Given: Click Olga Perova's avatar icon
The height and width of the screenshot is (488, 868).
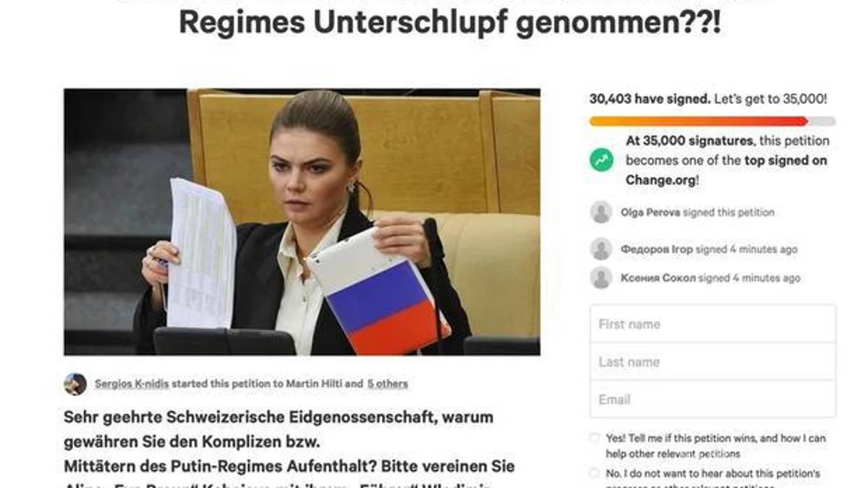Looking at the screenshot, I should click(x=601, y=213).
